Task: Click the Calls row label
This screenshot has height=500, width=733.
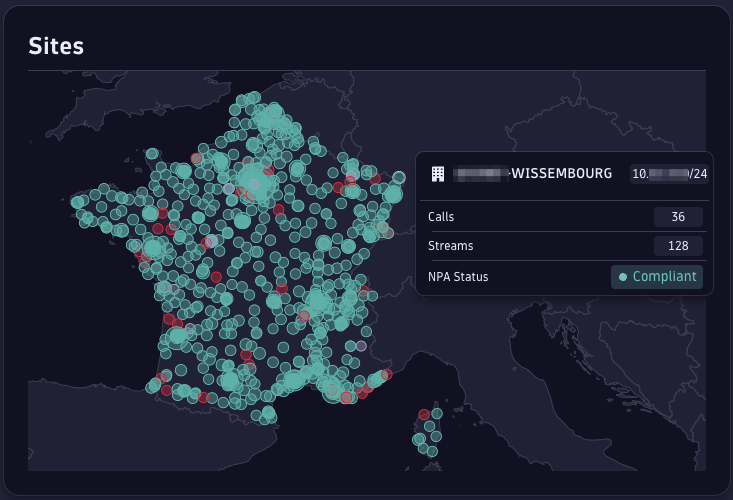Action: pos(441,217)
